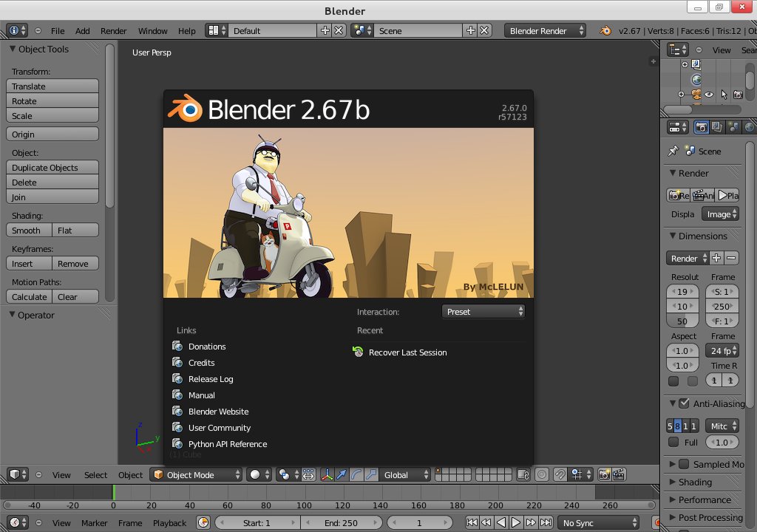The image size is (757, 532).
Task: Expand the Performance panel
Action: 705,500
